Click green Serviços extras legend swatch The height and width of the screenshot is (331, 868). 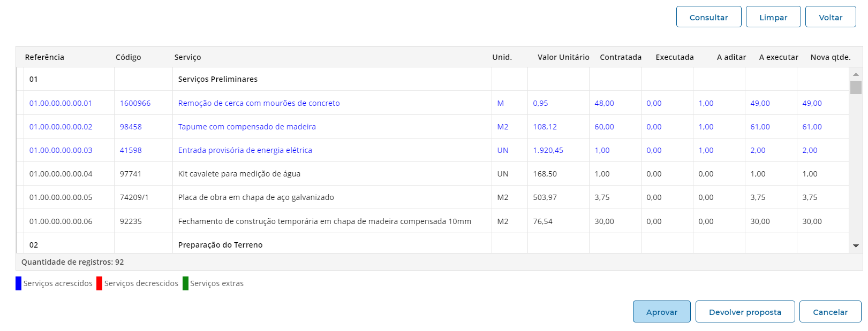[x=185, y=283]
